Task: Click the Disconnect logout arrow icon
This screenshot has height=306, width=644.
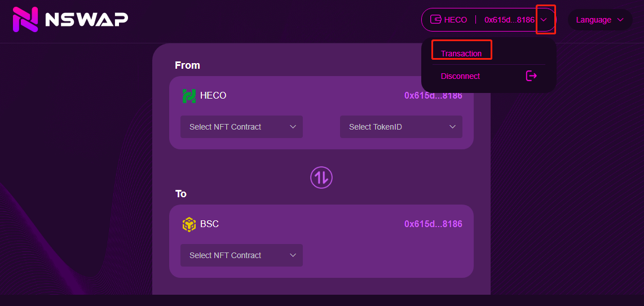Action: pyautogui.click(x=531, y=76)
